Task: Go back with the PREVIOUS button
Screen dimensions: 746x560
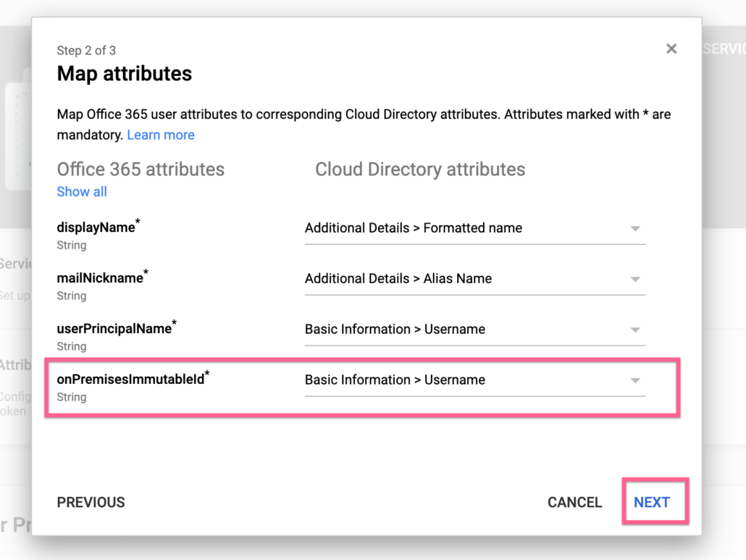Action: coord(91,503)
